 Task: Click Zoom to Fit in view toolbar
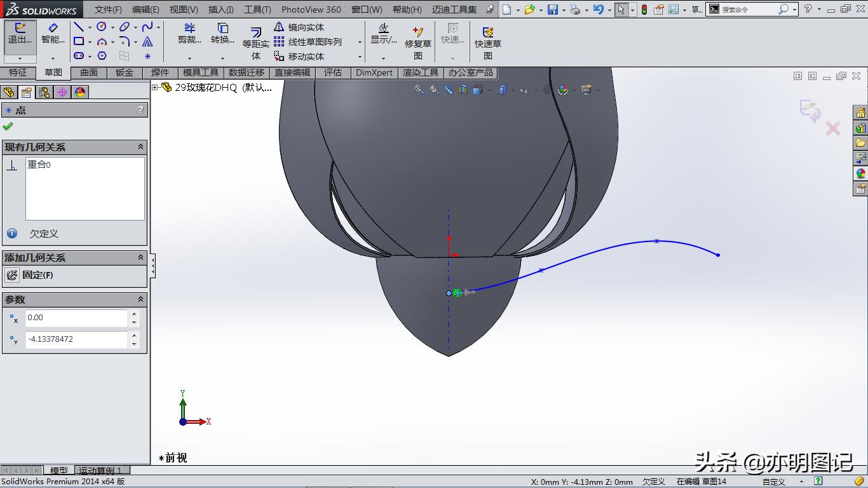coord(419,89)
